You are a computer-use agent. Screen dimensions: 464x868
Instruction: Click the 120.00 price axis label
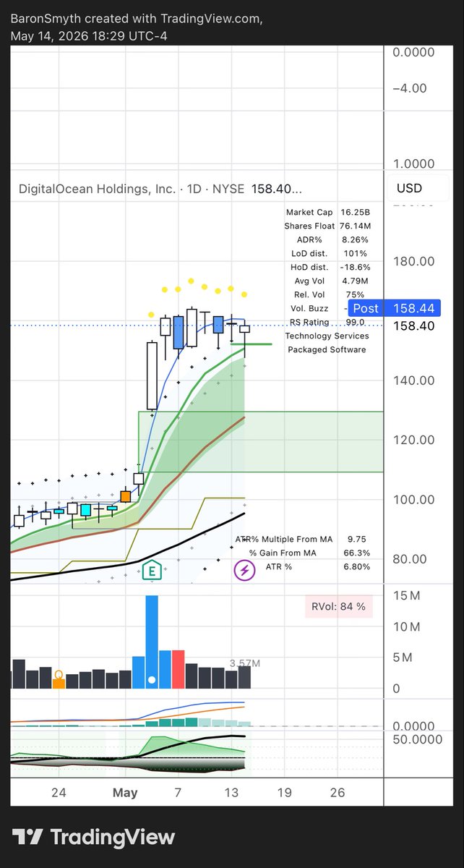(413, 440)
